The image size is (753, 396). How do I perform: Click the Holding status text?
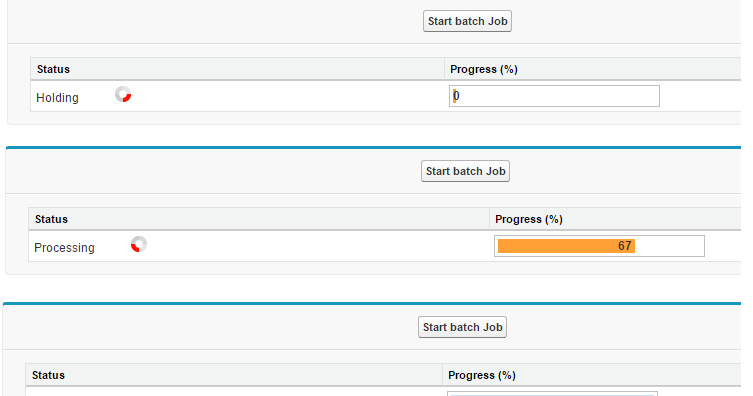point(57,97)
